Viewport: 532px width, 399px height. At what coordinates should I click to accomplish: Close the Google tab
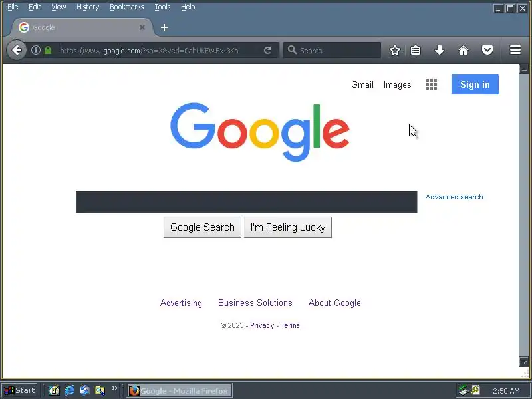point(142,27)
